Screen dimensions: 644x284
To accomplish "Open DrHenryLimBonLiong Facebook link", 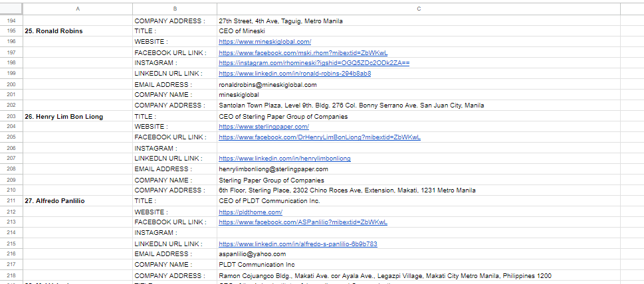I will pos(320,137).
